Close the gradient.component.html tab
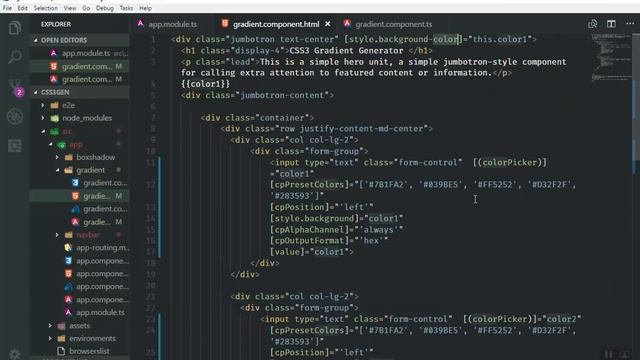This screenshot has width=640, height=360. click(328, 24)
